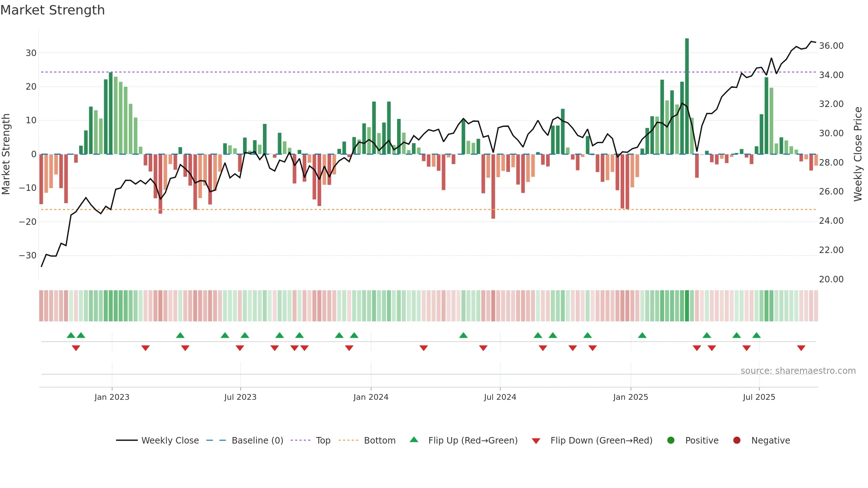Click the green Flip Up triangle in legend
Screen dimensions: 868x488
point(414,440)
